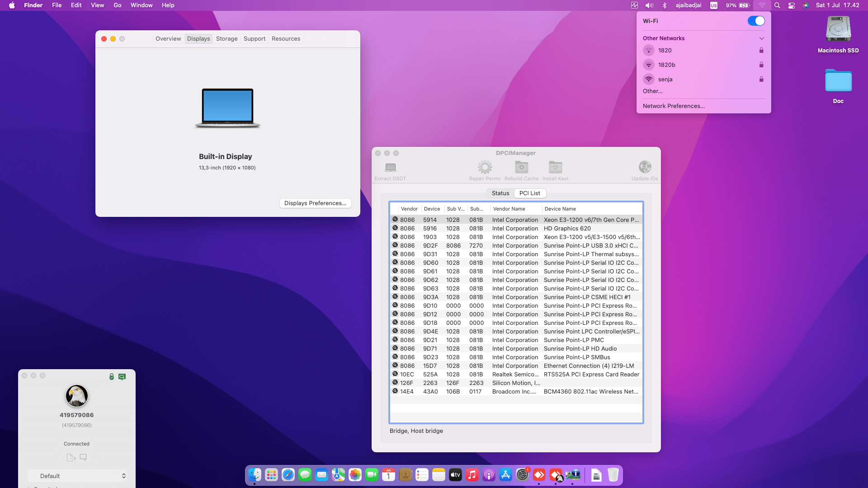This screenshot has height=488, width=868.
Task: Click the Rebuild Cache folder icon
Action: [x=521, y=167]
